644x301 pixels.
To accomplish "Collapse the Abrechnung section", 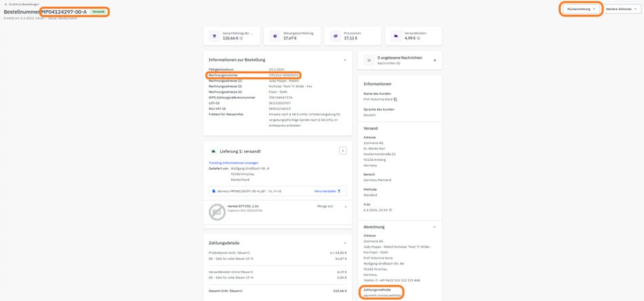I will pos(435,226).
